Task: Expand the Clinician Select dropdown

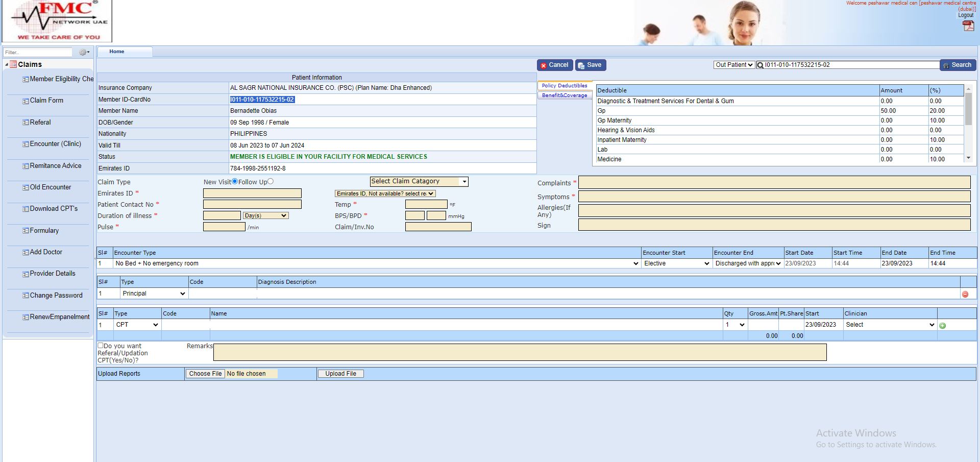Action: pos(890,325)
